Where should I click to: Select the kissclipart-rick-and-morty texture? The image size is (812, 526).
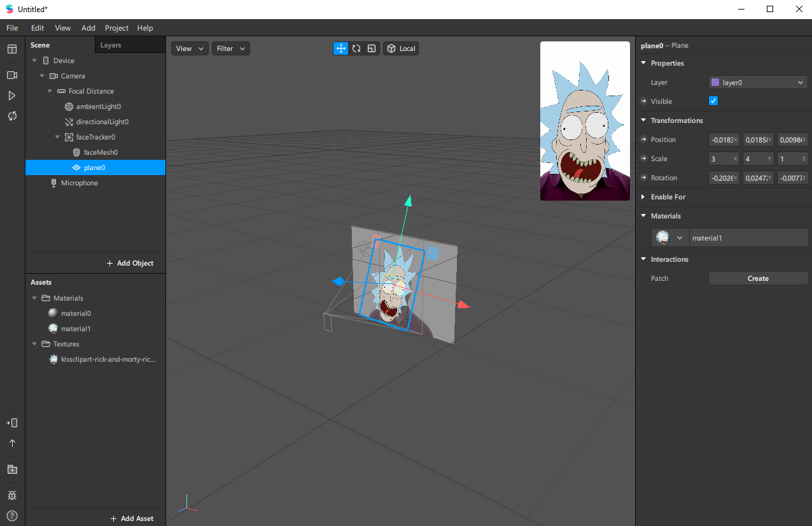(x=95, y=359)
